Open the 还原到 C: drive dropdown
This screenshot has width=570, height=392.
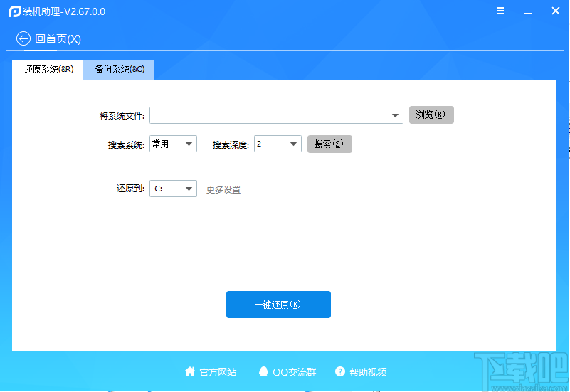pos(173,189)
